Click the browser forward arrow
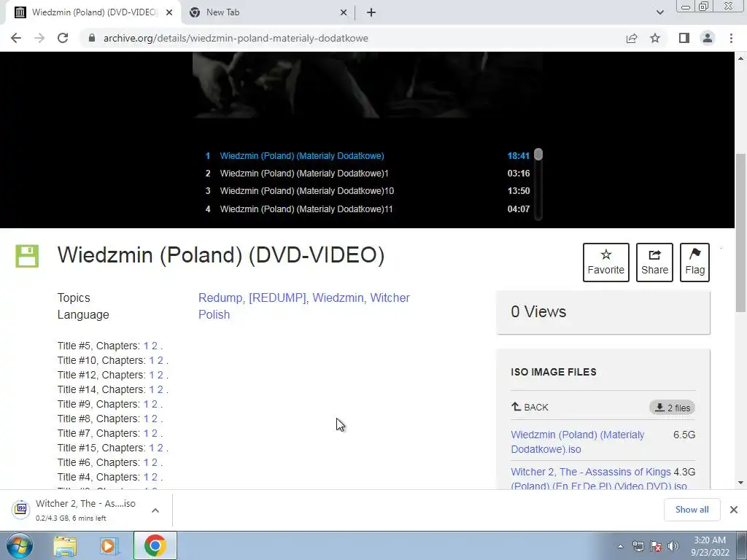The image size is (747, 560). pos(39,38)
